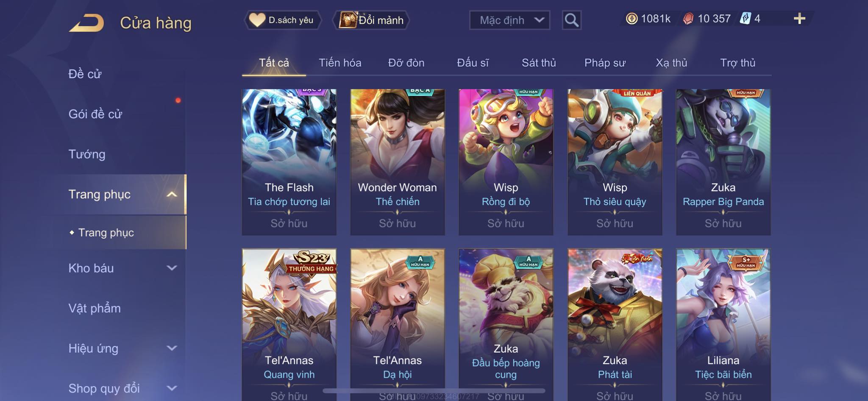The height and width of the screenshot is (401, 868).
Task: Switch to the Tiến hóa tab
Action: click(x=340, y=63)
